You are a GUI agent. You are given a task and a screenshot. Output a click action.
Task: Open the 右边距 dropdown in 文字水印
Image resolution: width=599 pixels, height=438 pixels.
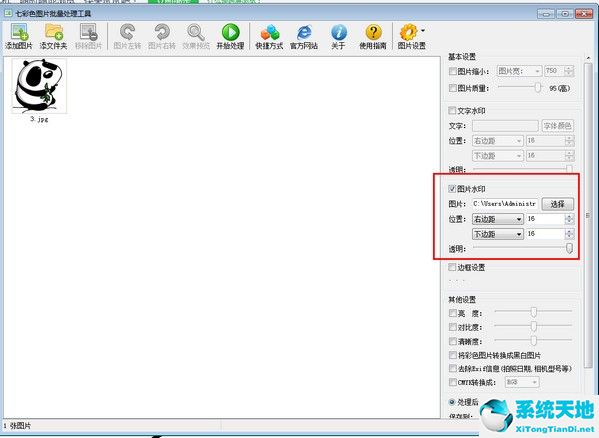[x=497, y=141]
